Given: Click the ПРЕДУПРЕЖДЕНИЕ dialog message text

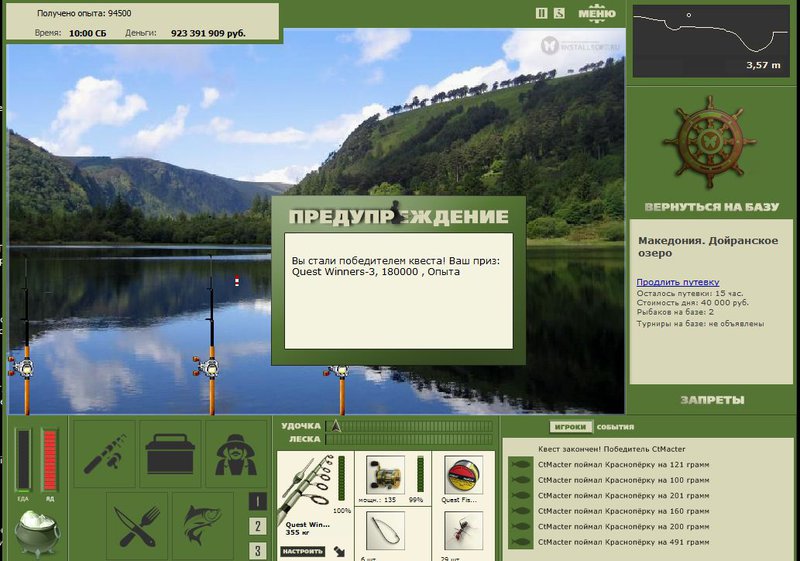Looking at the screenshot, I should (396, 266).
